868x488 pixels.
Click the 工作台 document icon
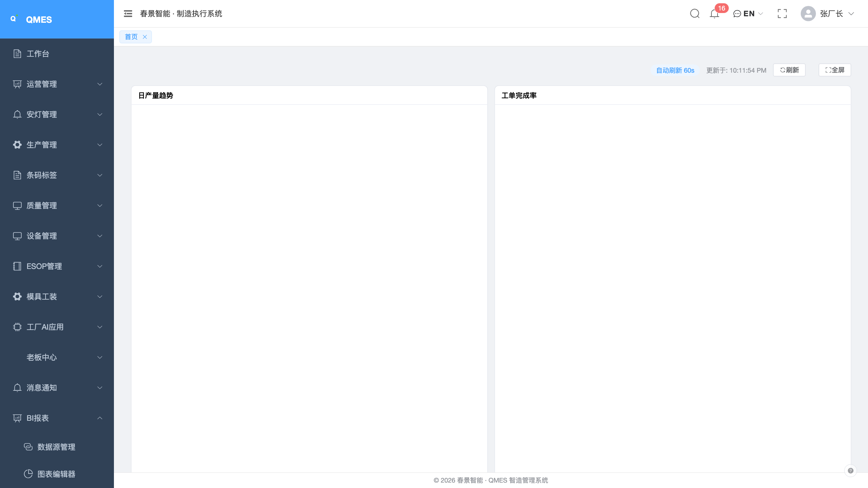(17, 53)
